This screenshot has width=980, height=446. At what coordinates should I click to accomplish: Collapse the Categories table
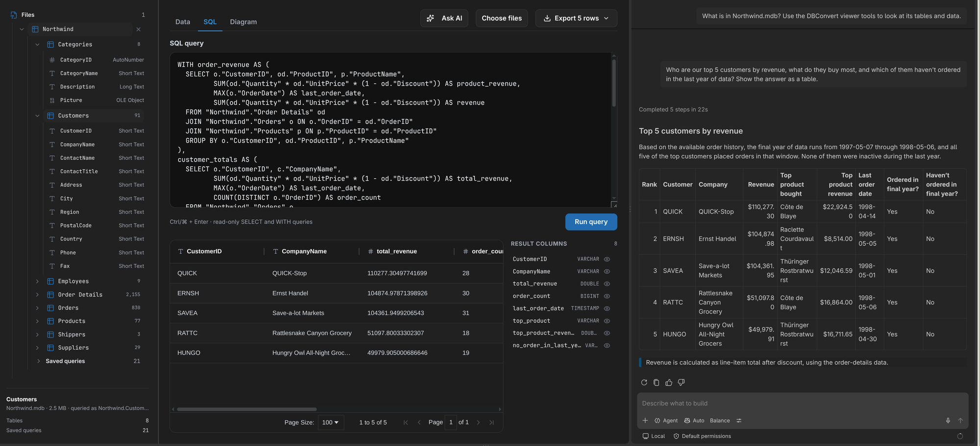tap(37, 45)
